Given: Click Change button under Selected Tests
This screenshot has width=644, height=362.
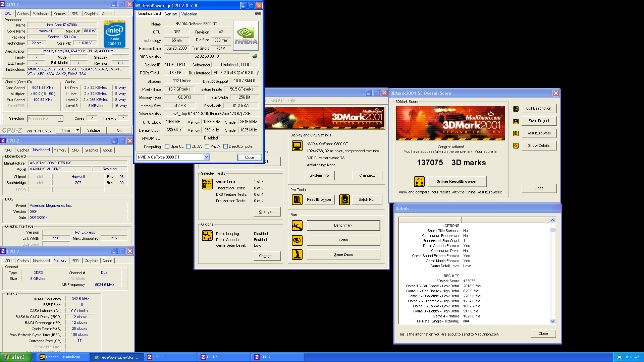Looking at the screenshot, I should point(267,212).
